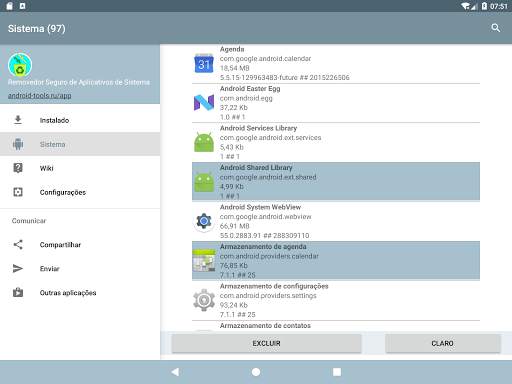The height and width of the screenshot is (384, 512).
Task: Tap the Android Shared Library robot icon
Action: coord(204,182)
